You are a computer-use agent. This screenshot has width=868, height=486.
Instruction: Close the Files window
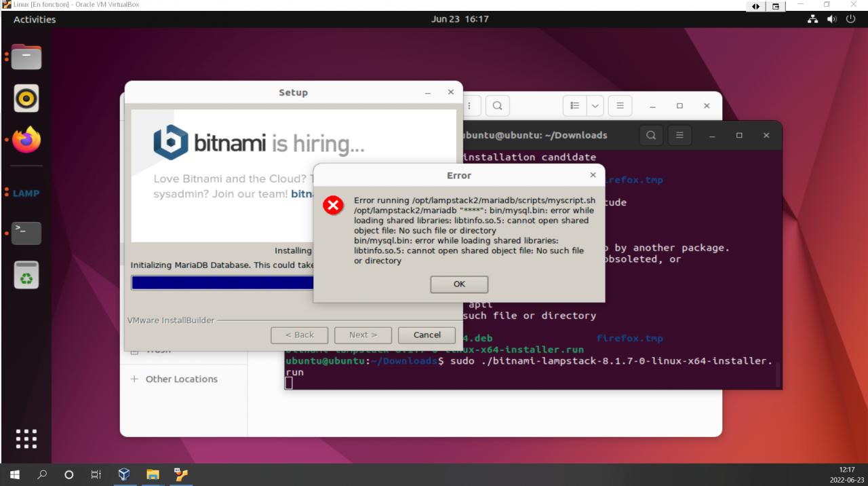point(707,107)
